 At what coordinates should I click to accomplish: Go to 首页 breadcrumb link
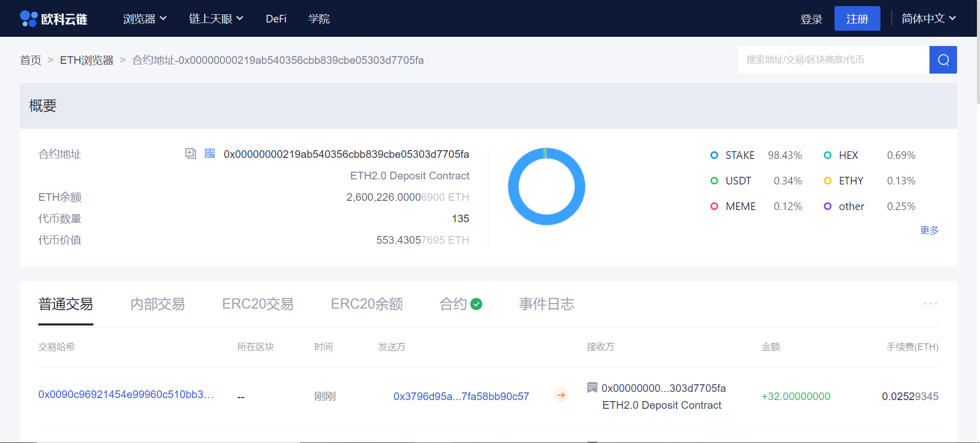point(31,60)
